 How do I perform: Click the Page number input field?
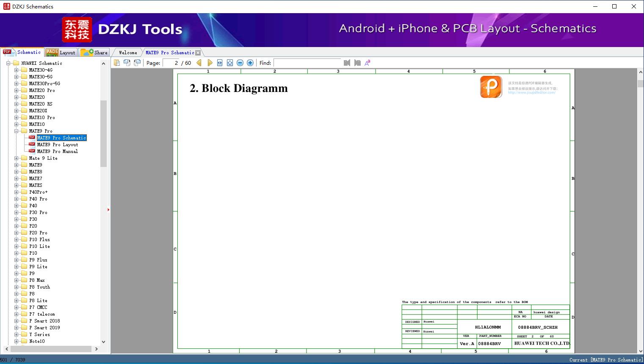click(171, 63)
